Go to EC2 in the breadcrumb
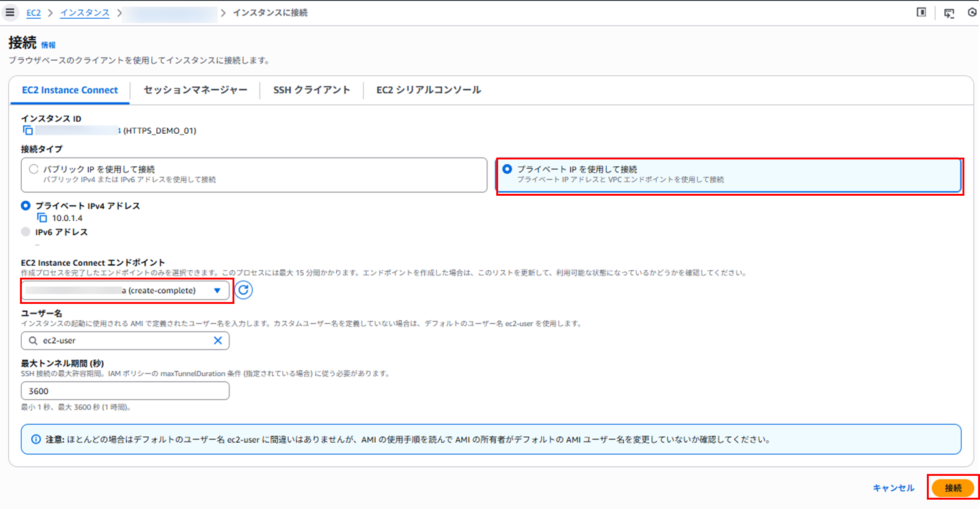The image size is (980, 509). click(34, 13)
